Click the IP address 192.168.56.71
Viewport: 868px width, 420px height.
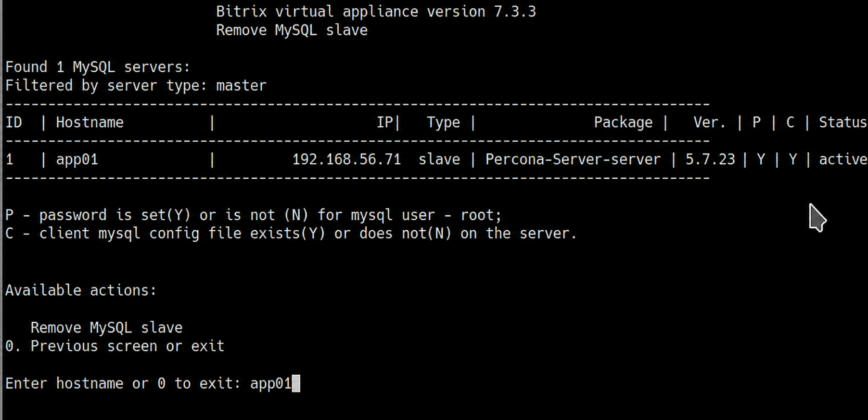pyautogui.click(x=346, y=159)
